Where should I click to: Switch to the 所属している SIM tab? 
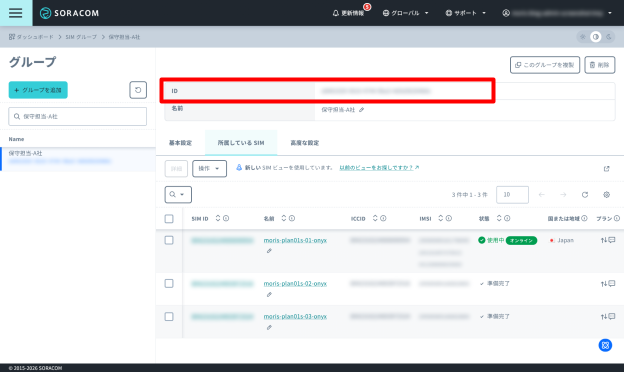[241, 143]
